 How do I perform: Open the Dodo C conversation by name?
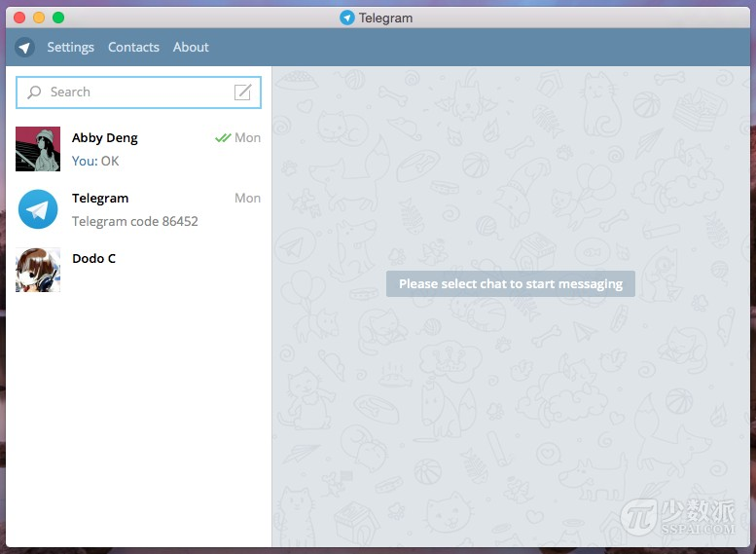(x=94, y=259)
